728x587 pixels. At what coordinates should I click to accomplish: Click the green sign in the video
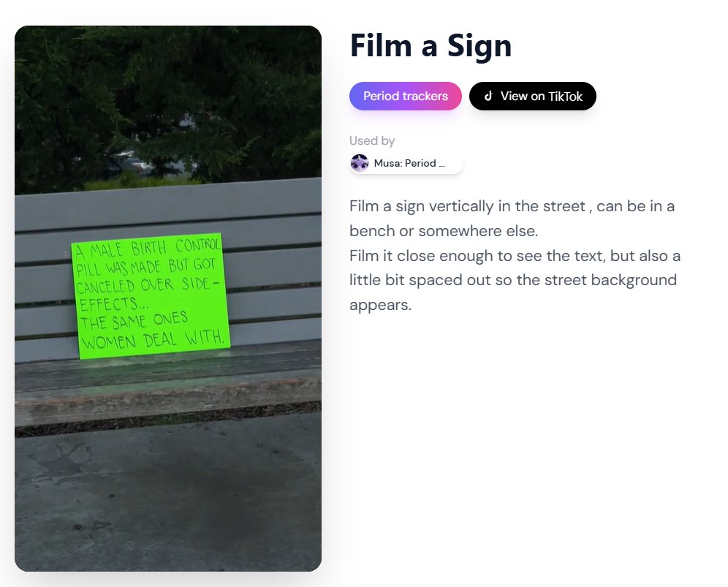click(150, 295)
